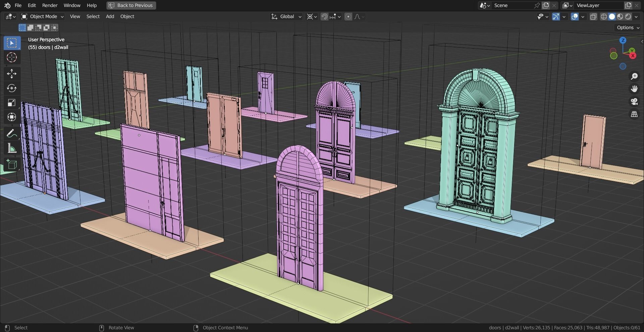Activate the Select Box tool
Screen dimensions: 644x332
(12, 43)
